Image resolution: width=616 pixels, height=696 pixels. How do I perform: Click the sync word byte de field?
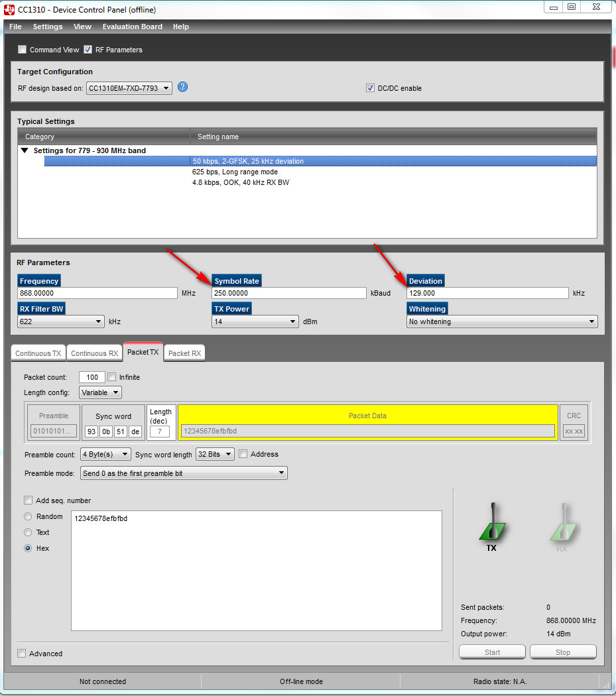135,432
